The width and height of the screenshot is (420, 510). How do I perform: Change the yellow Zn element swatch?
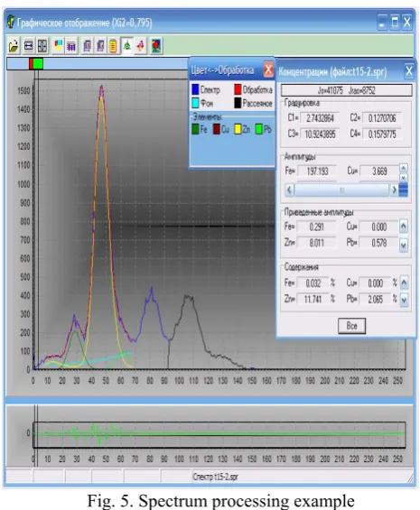pos(238,129)
